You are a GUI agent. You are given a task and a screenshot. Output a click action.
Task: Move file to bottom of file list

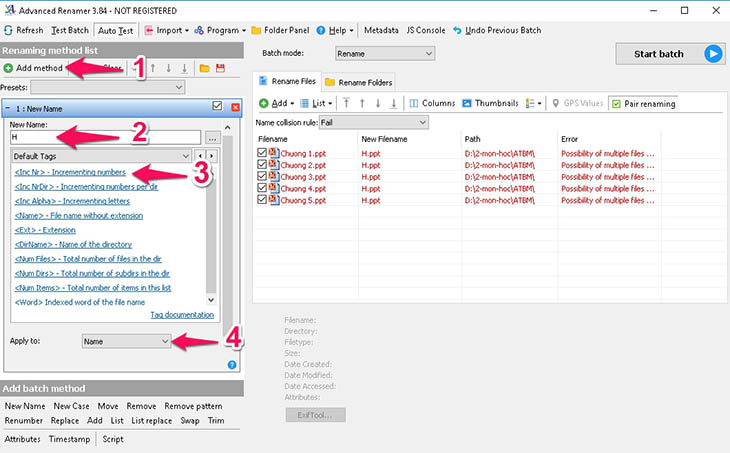pyautogui.click(x=393, y=103)
